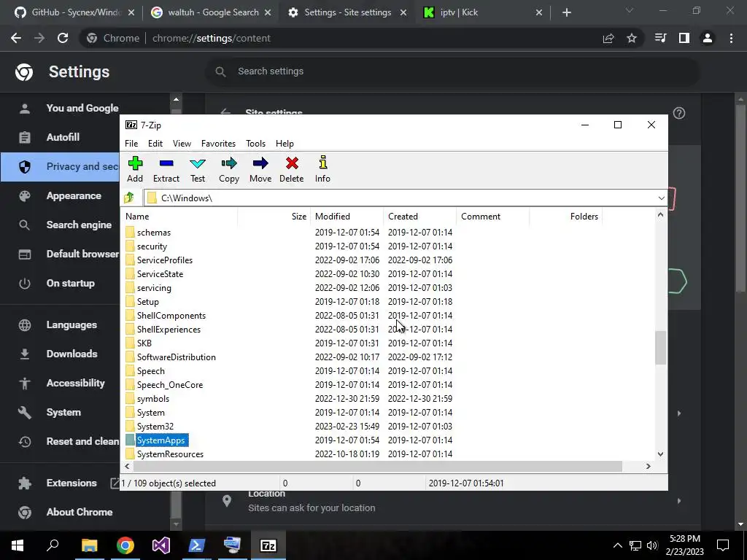This screenshot has height=560, width=747.
Task: Sort the list by Modified column
Action: [x=347, y=216]
